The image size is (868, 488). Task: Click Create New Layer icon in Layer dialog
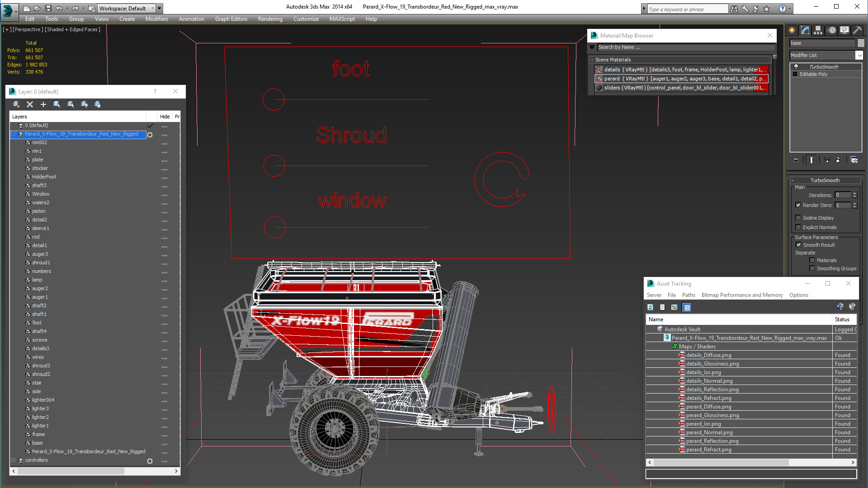(x=16, y=104)
